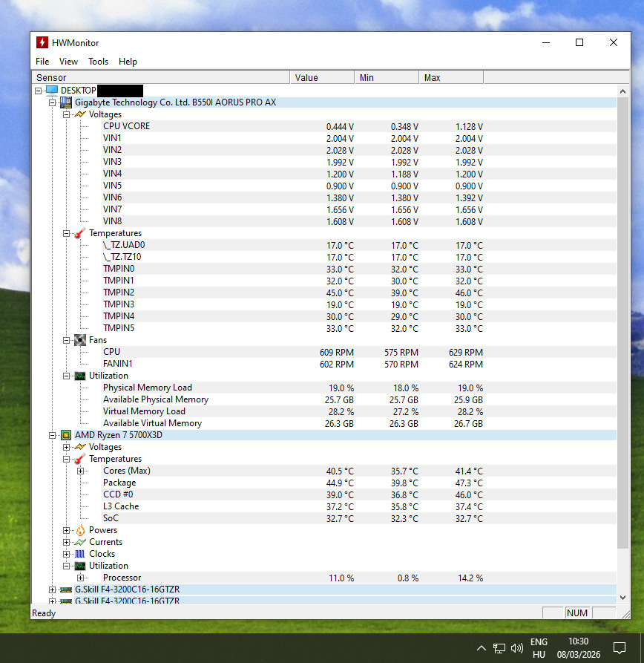This screenshot has height=663, width=644.
Task: Open the Help menu
Action: (128, 62)
